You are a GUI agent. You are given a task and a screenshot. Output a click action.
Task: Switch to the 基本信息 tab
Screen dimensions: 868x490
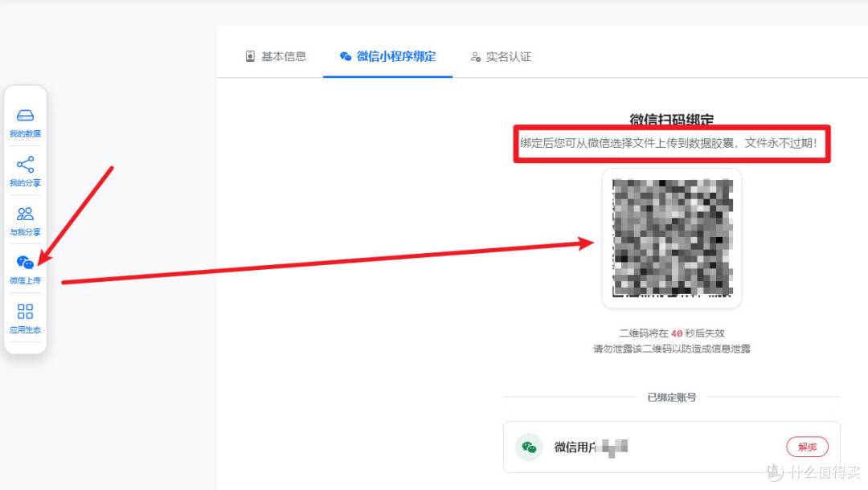tap(276, 56)
